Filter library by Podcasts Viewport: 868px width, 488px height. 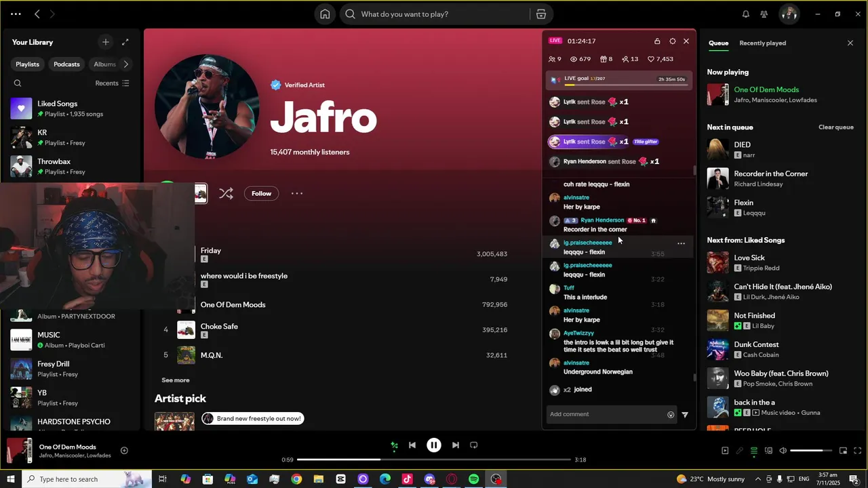[x=66, y=64]
